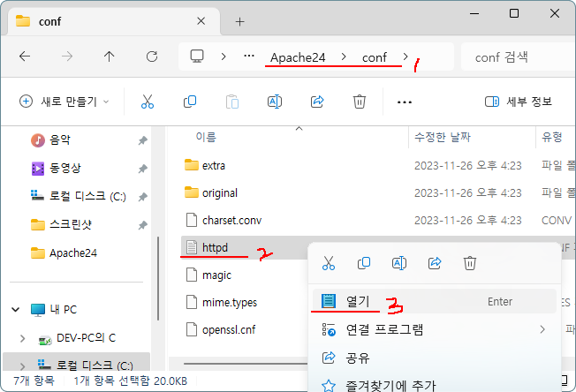576x392 pixels.
Task: Select 공유 in the context menu
Action: [x=434, y=358]
